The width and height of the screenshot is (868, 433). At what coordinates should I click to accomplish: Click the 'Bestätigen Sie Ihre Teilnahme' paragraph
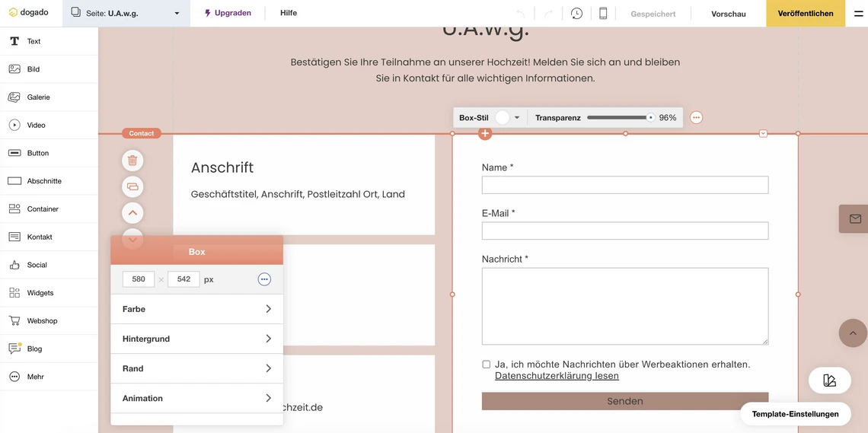click(x=485, y=70)
